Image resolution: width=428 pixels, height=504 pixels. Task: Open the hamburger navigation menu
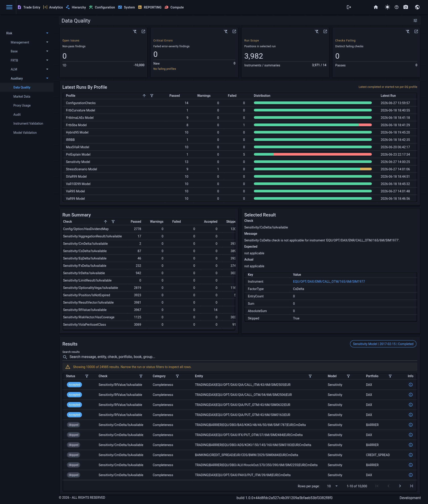pos(9,7)
